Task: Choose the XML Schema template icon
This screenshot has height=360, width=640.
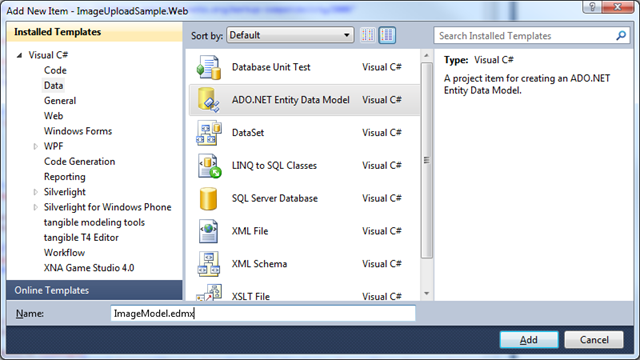Action: [209, 264]
